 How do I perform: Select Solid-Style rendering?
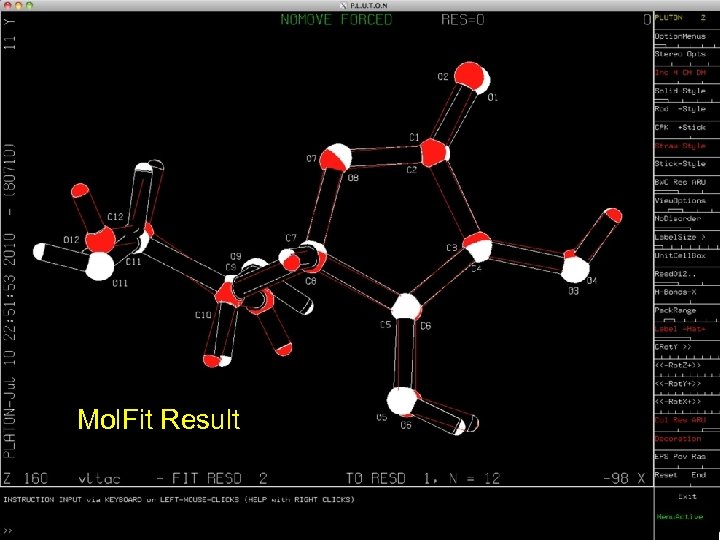click(680, 91)
